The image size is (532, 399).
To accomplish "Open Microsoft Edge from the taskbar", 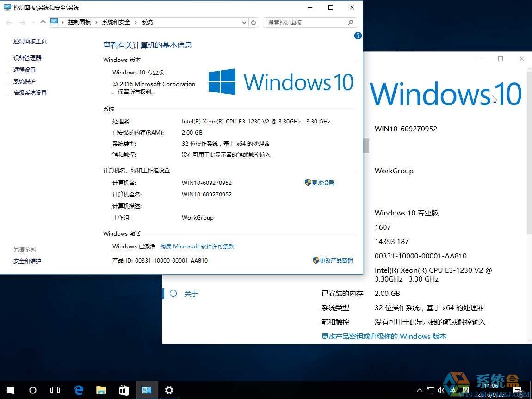I will [x=78, y=390].
